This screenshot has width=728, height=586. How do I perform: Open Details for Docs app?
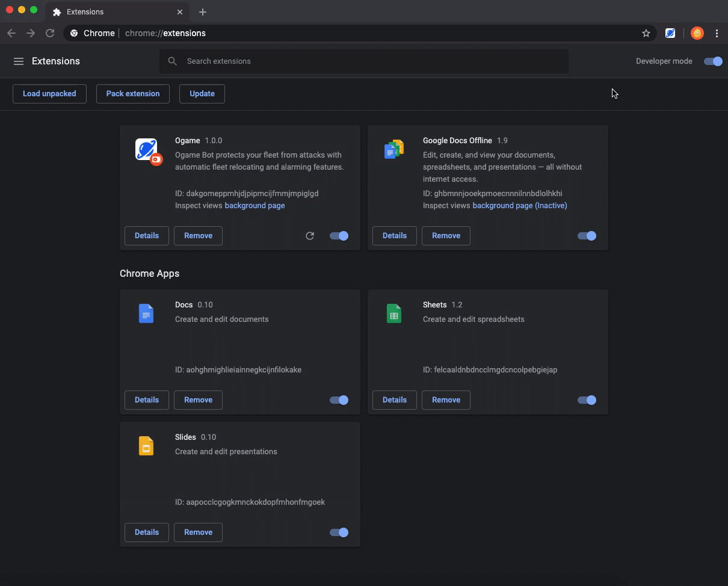click(x=147, y=400)
